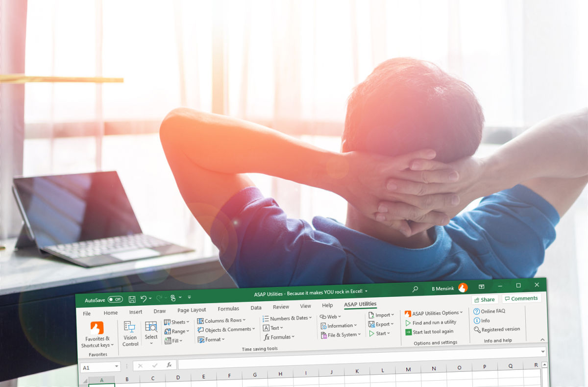Switch to the Page Layout tab

coord(192,310)
